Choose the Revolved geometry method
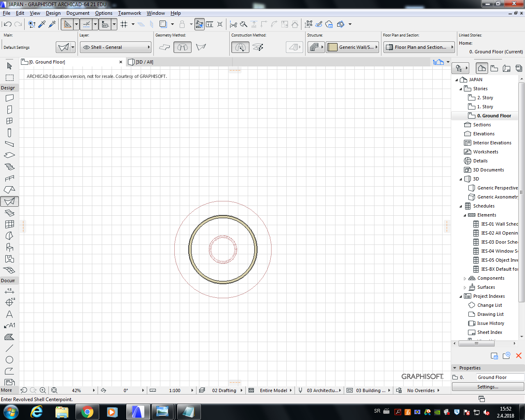Image resolution: width=525 pixels, height=420 pixels. (183, 47)
